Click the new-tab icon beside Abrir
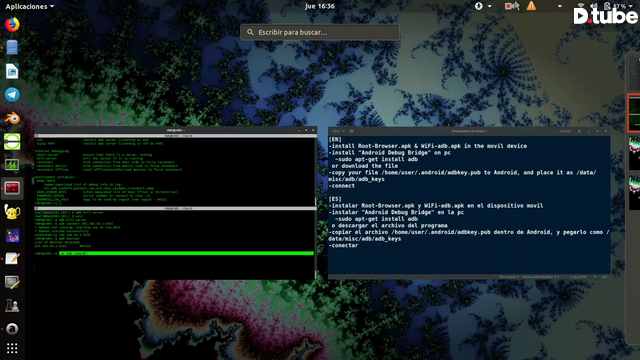This screenshot has width=640, height=360. (351, 131)
